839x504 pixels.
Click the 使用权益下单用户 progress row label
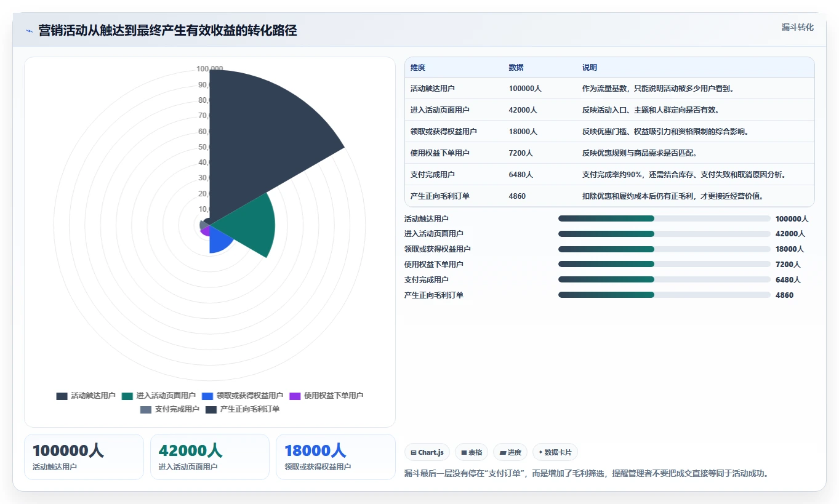[x=434, y=265]
